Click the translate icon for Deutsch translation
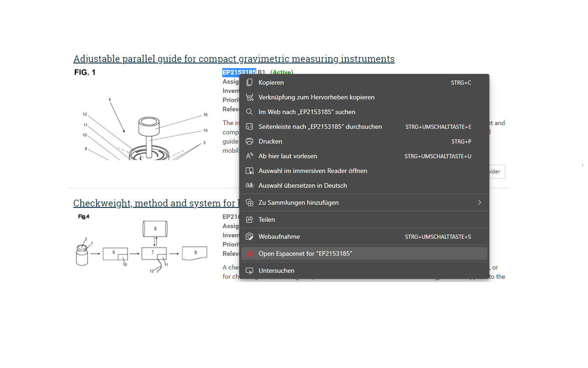This screenshot has height=368, width=588. click(x=249, y=186)
